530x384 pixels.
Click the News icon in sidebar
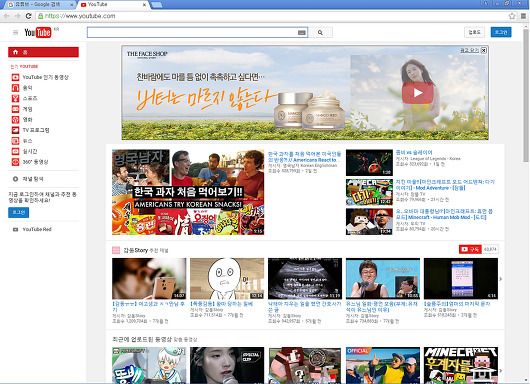(16, 141)
